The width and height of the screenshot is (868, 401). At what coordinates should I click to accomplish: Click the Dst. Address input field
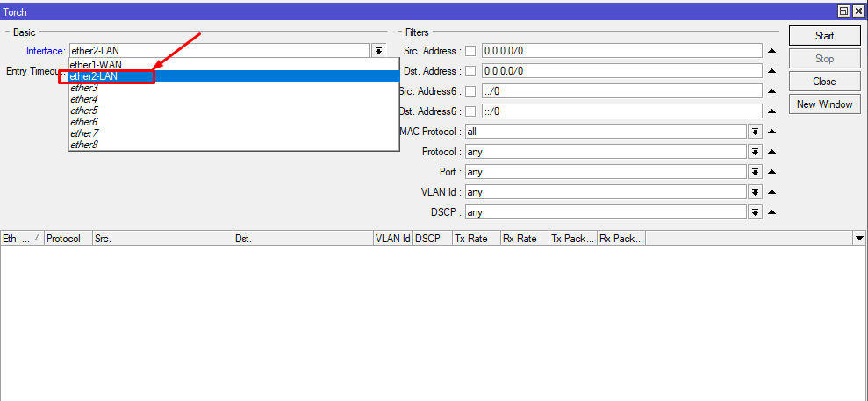621,71
